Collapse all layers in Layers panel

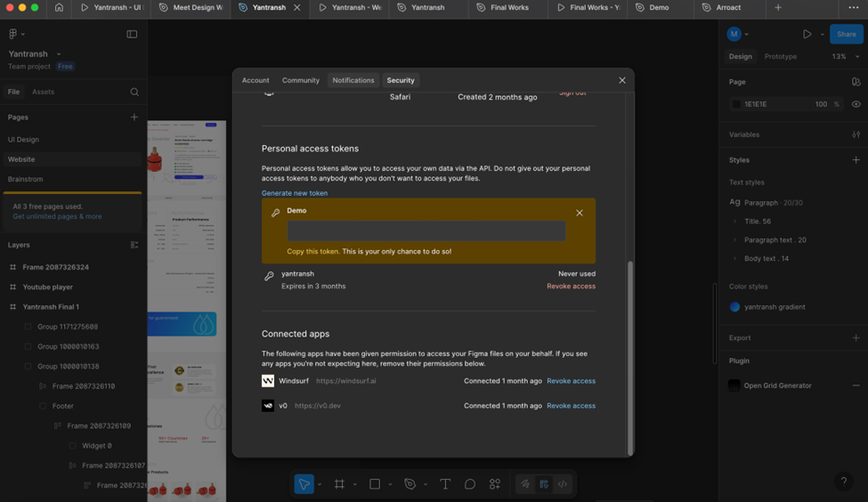[x=134, y=245]
